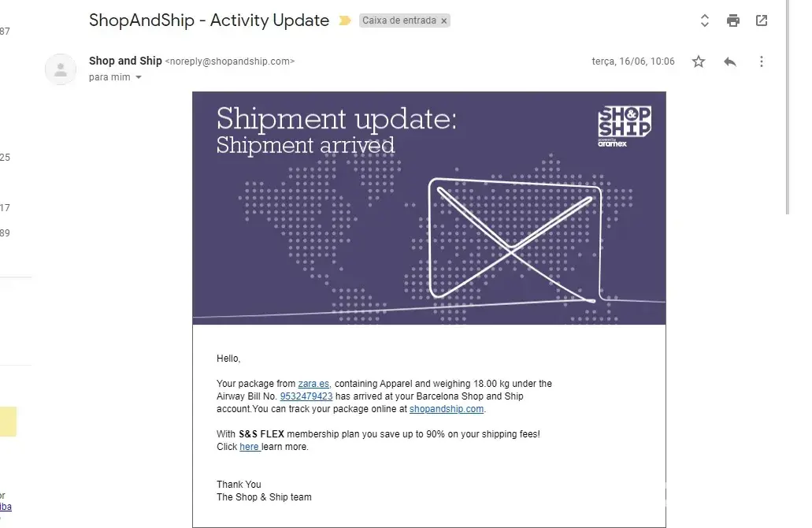Print this email
812x528 pixels.
733,21
